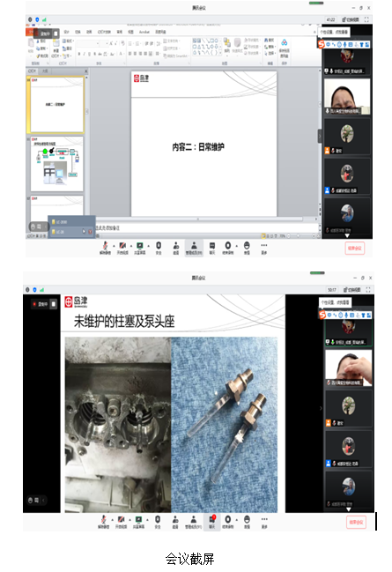Click the highlighted 管理成员 icon under the 日常维护 slide
Image resolution: width=392 pixels, height=572 pixels.
(x=194, y=248)
